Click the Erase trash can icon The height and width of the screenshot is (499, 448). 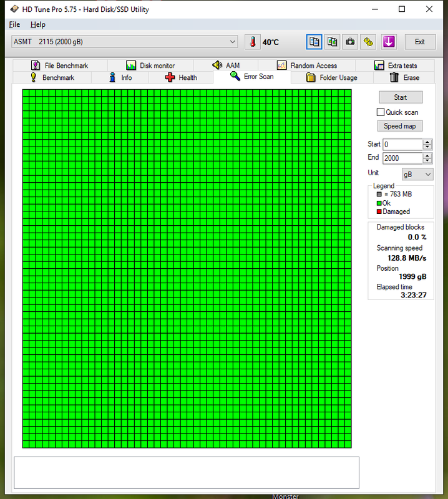coord(394,77)
